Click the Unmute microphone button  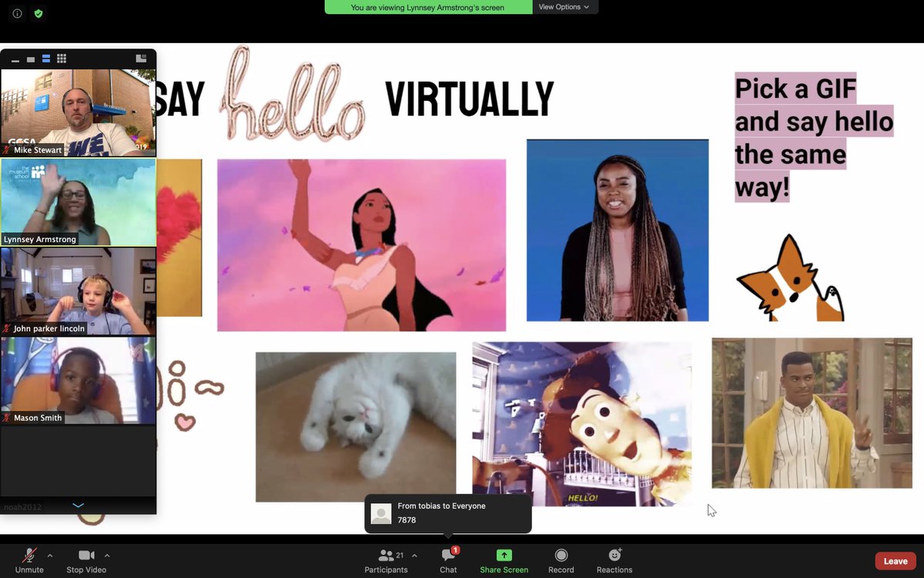(29, 560)
